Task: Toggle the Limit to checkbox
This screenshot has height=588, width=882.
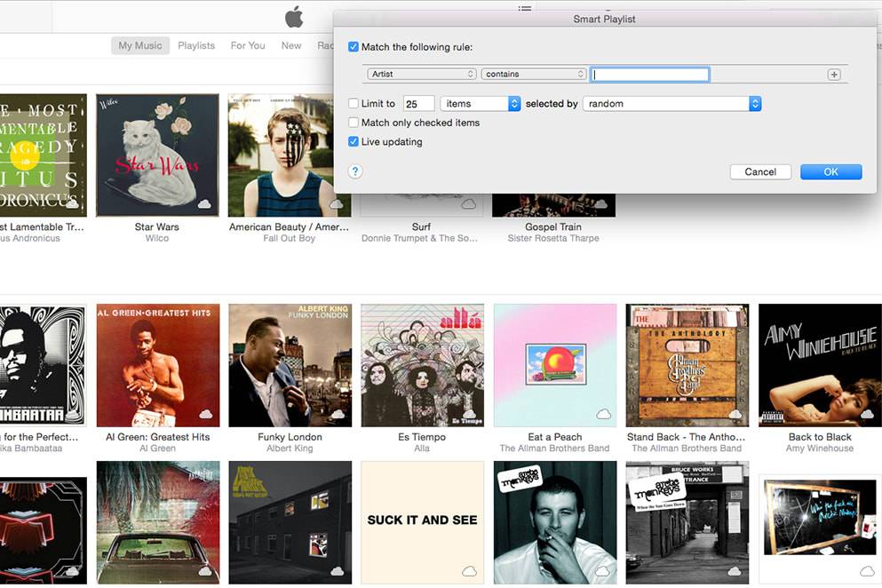Action: coord(354,104)
